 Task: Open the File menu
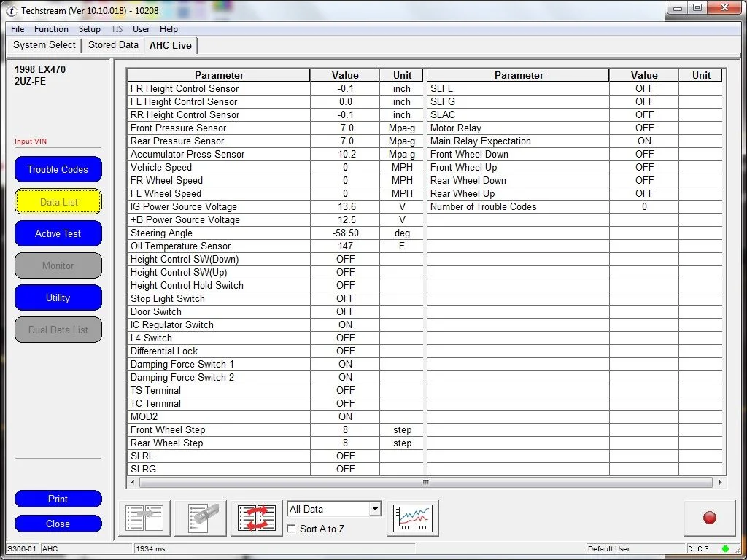click(x=18, y=29)
